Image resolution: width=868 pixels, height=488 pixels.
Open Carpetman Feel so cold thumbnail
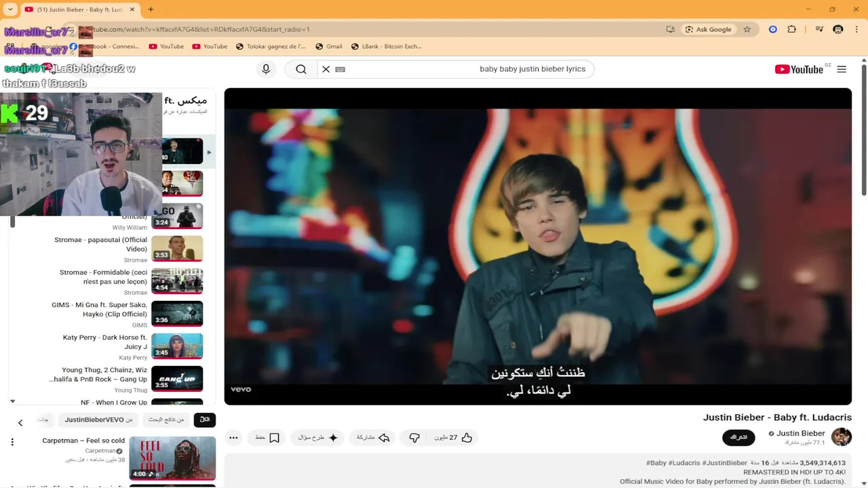click(x=172, y=458)
